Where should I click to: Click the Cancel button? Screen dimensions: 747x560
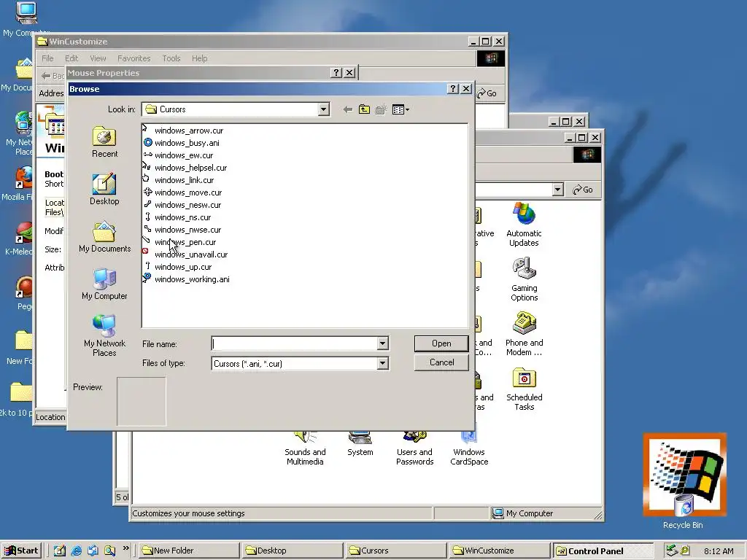[441, 362]
